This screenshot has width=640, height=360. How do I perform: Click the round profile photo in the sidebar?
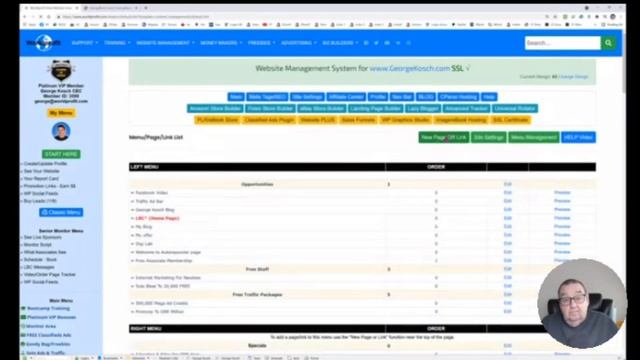[61, 131]
